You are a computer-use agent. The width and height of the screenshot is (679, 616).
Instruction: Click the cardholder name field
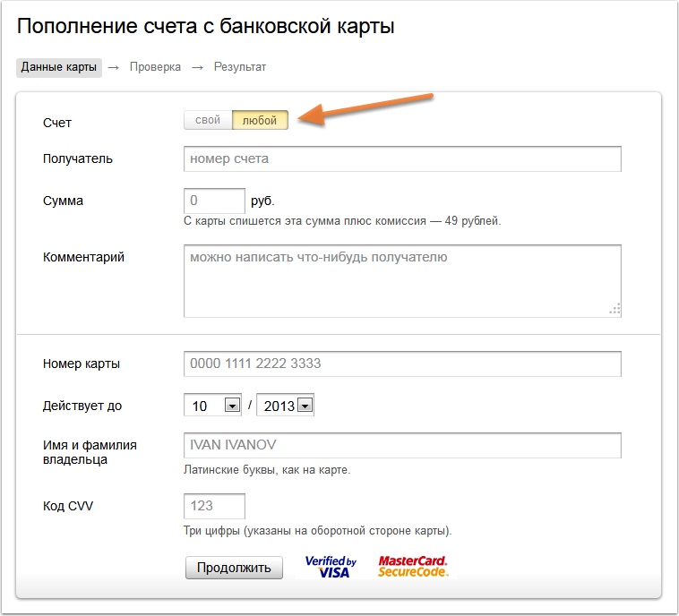click(x=402, y=446)
